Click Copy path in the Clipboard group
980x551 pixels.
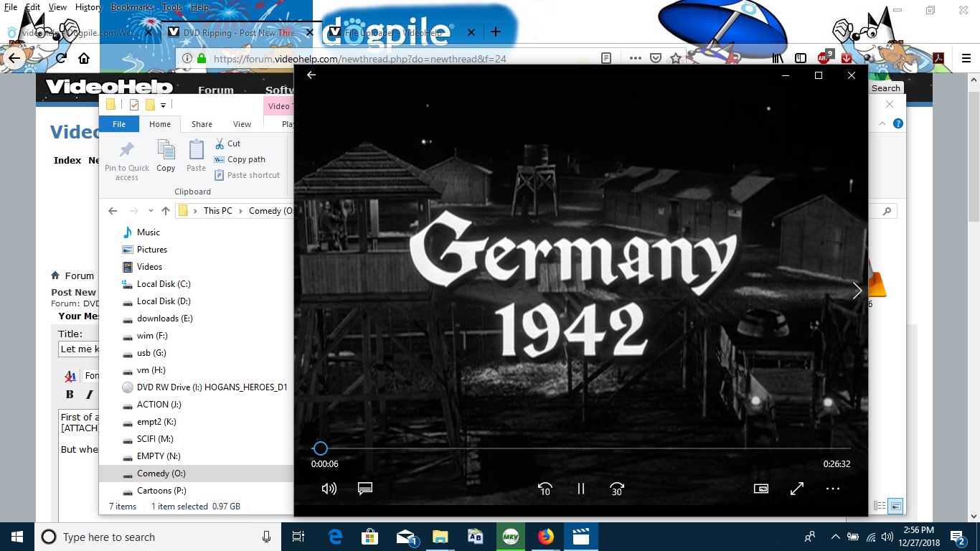tap(240, 159)
